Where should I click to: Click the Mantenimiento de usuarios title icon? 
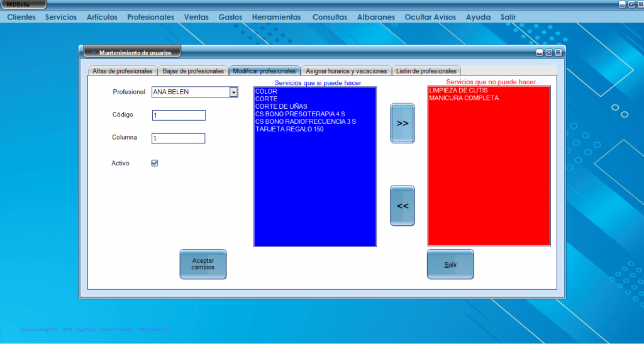[x=94, y=53]
